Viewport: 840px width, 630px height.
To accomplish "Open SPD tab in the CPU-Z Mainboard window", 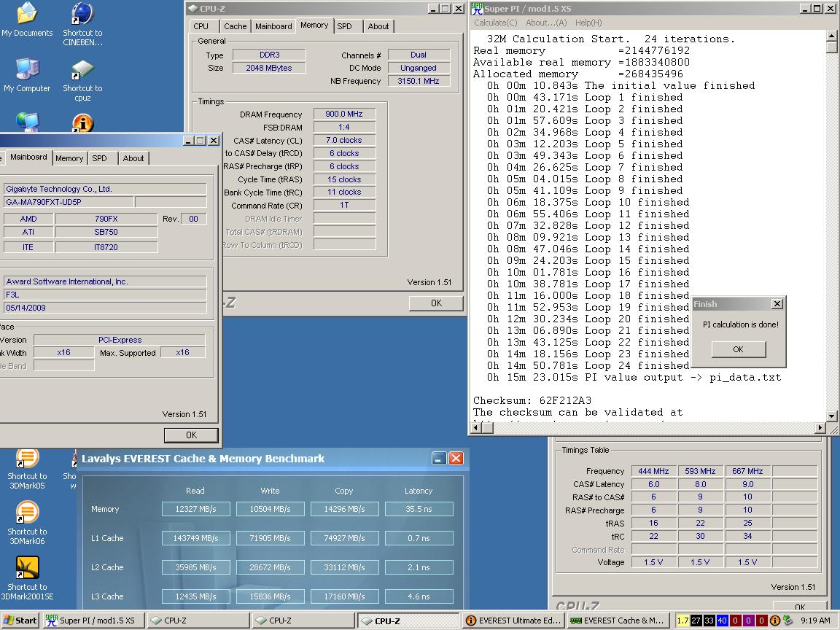I will coord(100,158).
